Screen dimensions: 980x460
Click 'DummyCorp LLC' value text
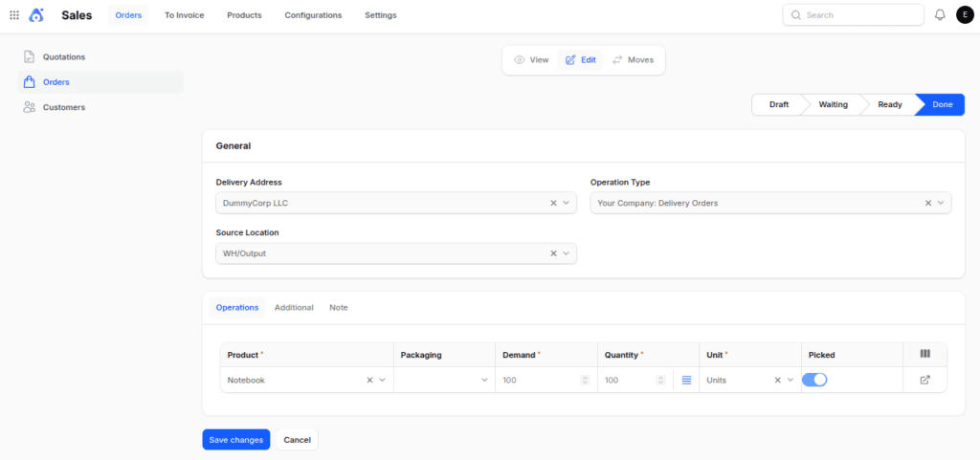tap(255, 203)
